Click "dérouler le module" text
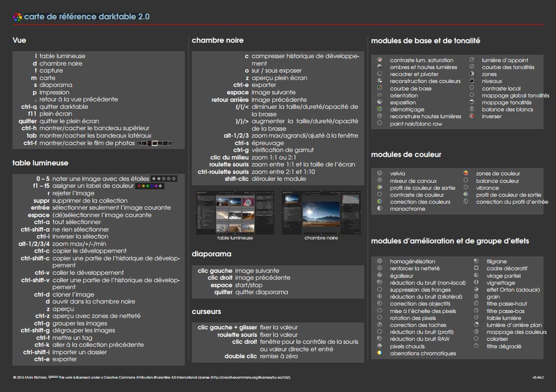 click(x=279, y=179)
